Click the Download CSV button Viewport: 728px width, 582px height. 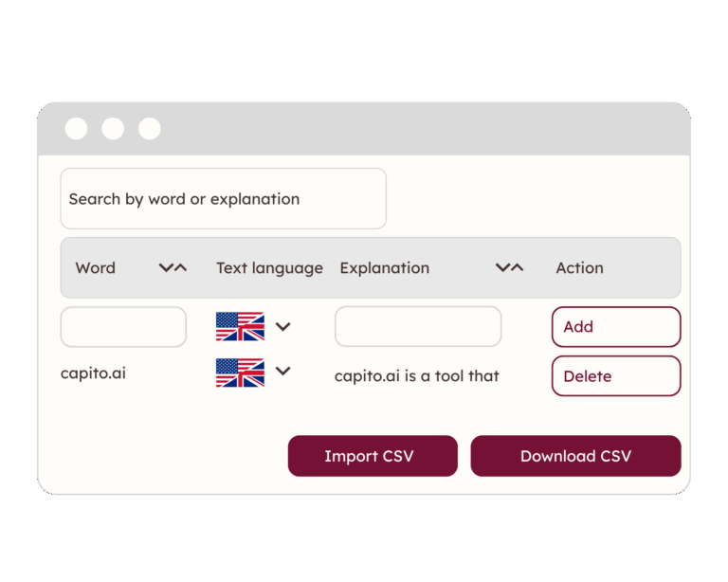pyautogui.click(x=575, y=456)
